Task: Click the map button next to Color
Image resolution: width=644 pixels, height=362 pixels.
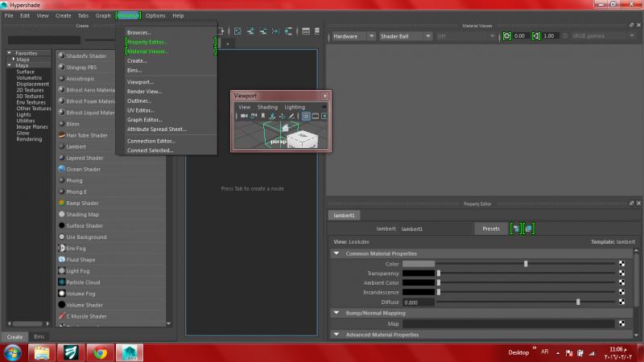Action: (x=621, y=264)
